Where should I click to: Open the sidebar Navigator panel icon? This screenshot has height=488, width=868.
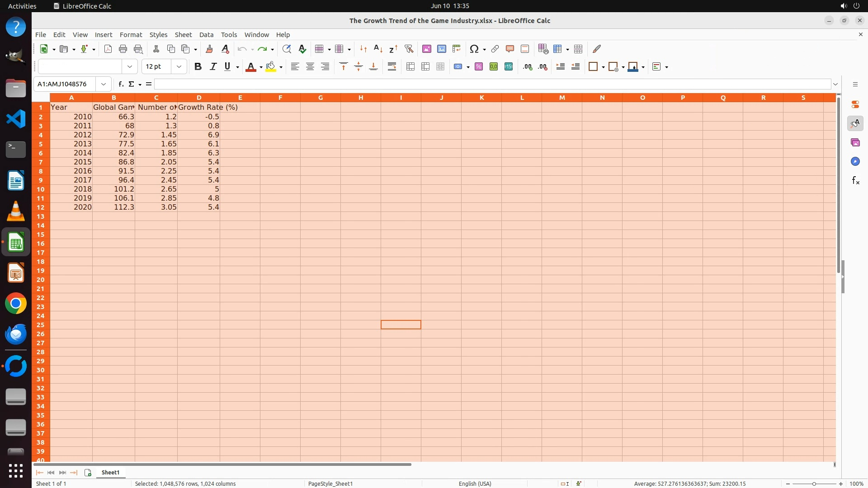point(855,162)
